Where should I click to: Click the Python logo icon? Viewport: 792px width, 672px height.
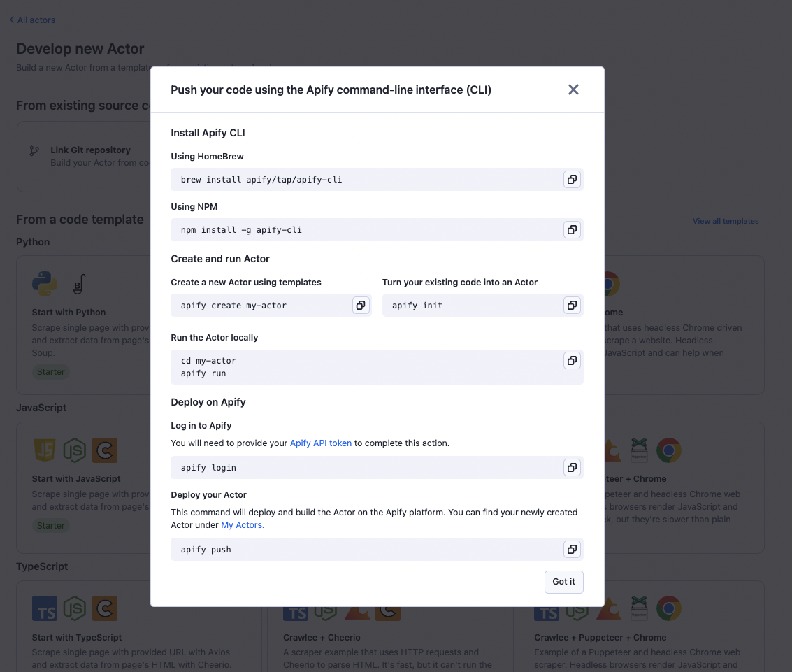(x=45, y=284)
